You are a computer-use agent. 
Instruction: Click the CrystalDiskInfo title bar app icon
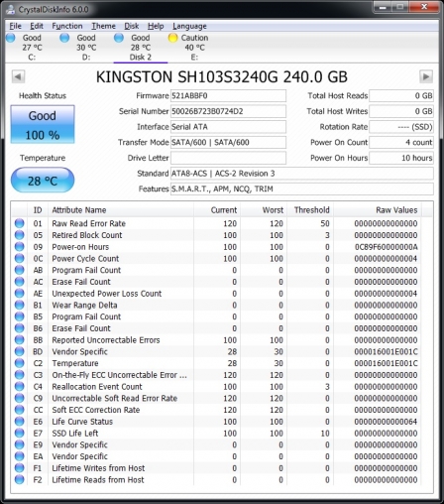11,9
